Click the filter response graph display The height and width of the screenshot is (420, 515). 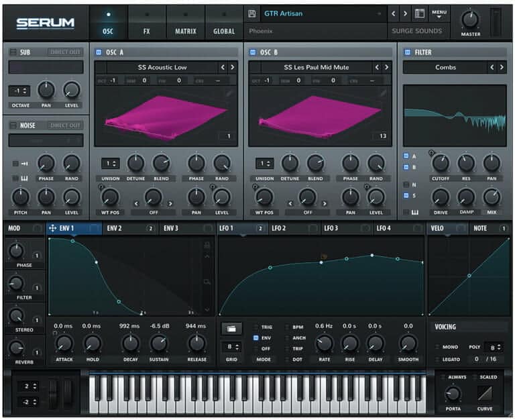(455, 115)
